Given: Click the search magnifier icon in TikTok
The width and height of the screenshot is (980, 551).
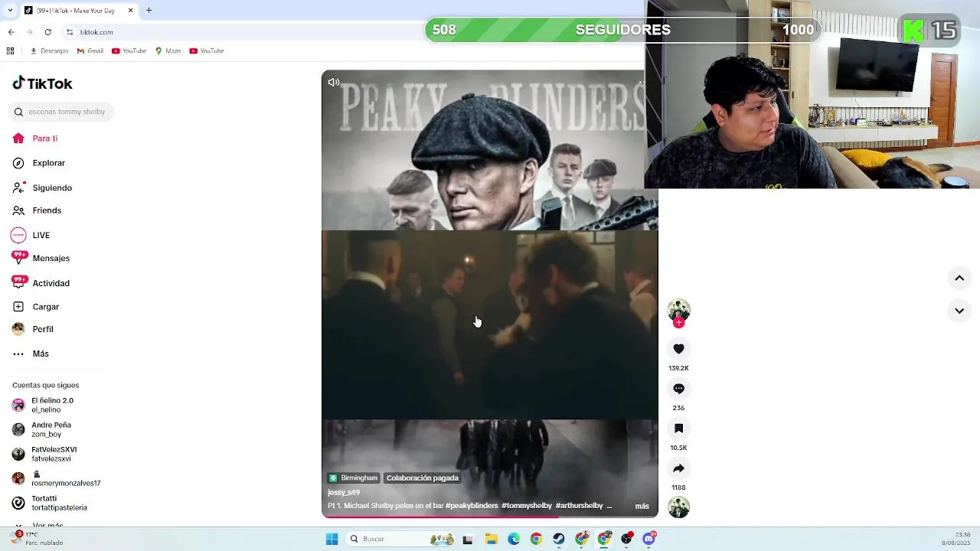Looking at the screenshot, I should [x=18, y=112].
